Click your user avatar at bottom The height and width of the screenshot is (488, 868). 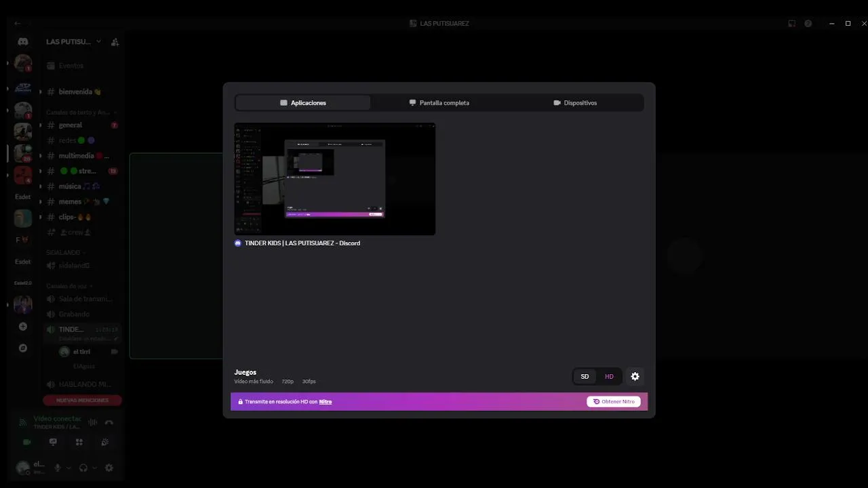point(23,468)
